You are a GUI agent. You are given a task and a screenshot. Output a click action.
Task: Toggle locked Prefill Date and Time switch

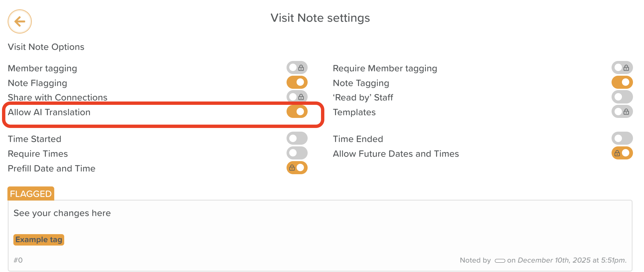pos(297,168)
